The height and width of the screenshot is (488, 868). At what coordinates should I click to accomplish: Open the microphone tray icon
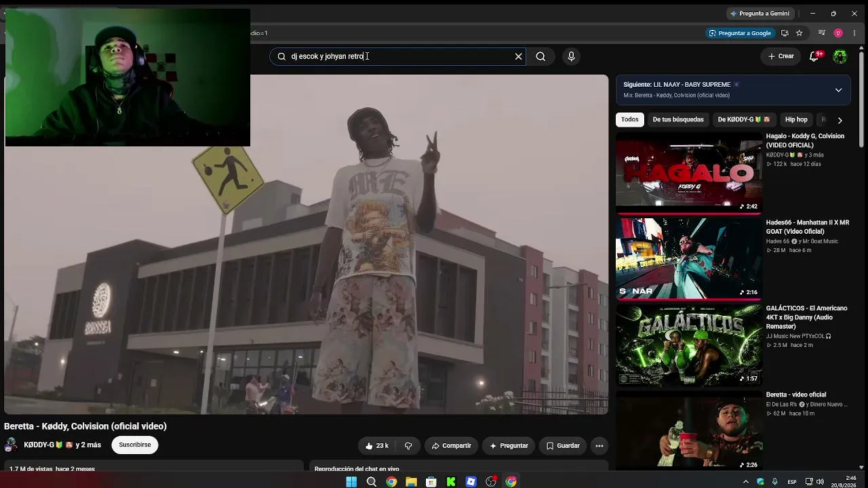775,482
